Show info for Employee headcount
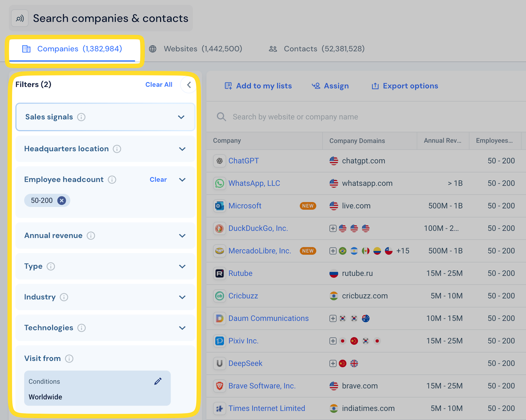The width and height of the screenshot is (526, 420). (x=112, y=179)
